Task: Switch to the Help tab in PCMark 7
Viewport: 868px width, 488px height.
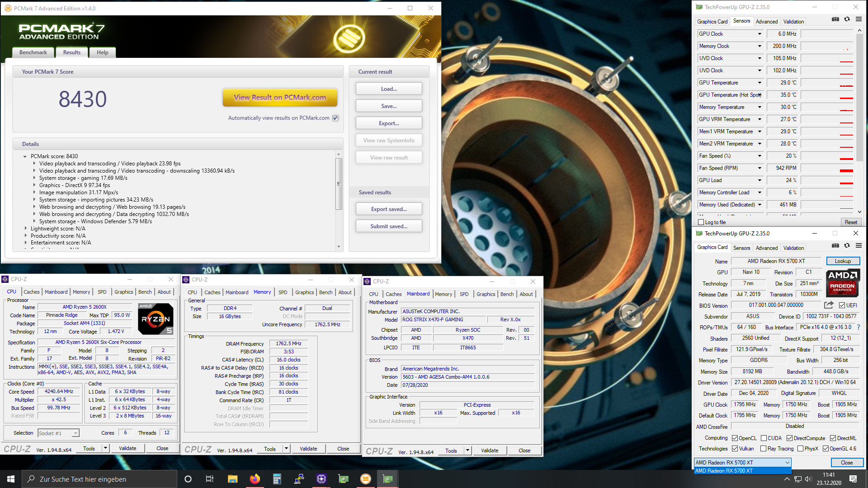Action: click(103, 52)
